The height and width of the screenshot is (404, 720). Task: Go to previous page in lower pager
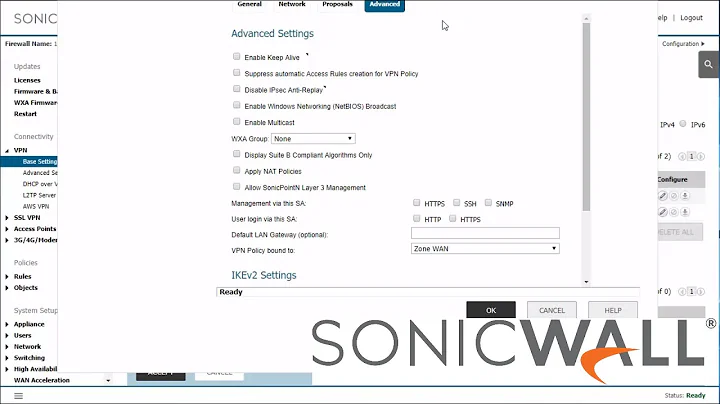tap(682, 292)
